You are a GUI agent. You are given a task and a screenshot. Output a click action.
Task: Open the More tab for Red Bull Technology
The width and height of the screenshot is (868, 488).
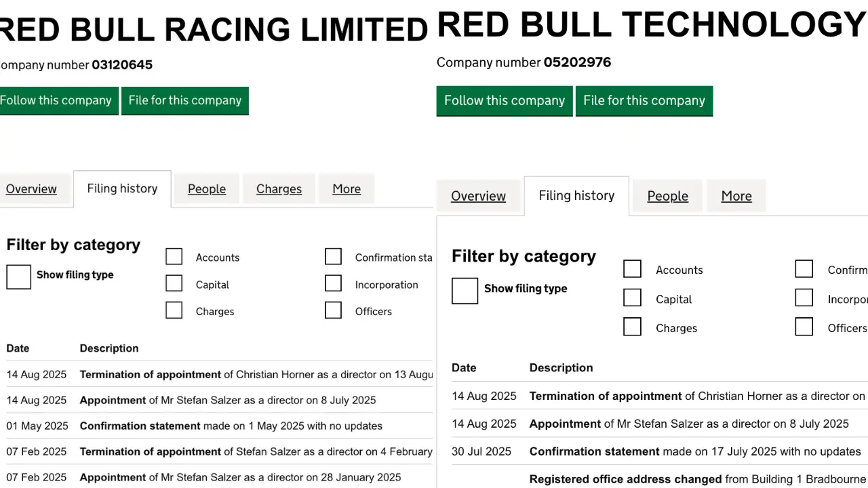[736, 195]
